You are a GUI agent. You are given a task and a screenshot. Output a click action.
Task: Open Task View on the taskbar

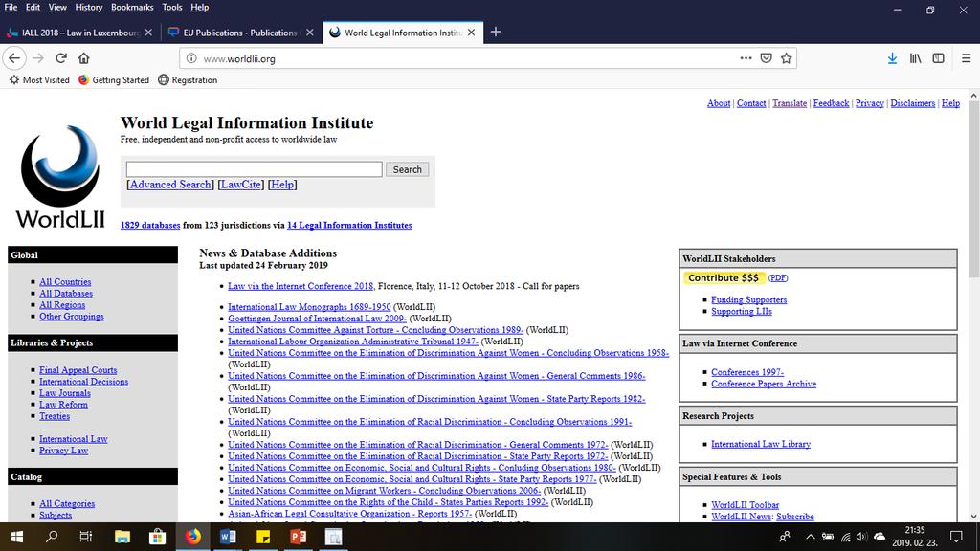click(x=85, y=537)
